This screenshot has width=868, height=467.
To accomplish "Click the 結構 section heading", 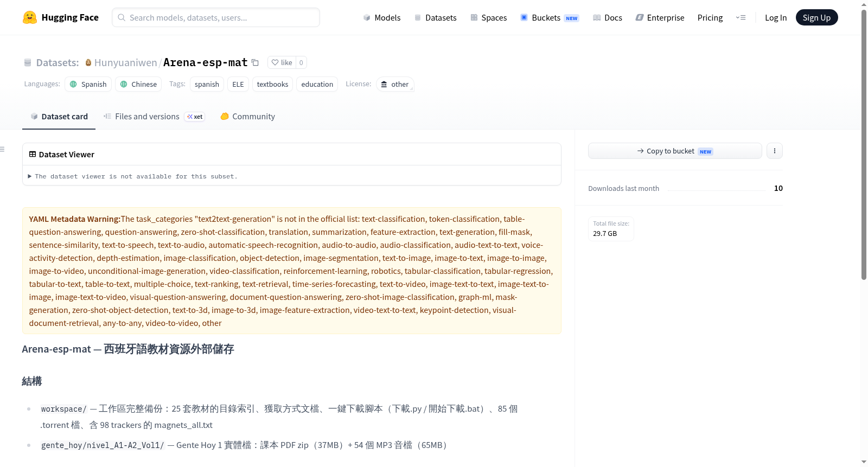I will tap(32, 381).
